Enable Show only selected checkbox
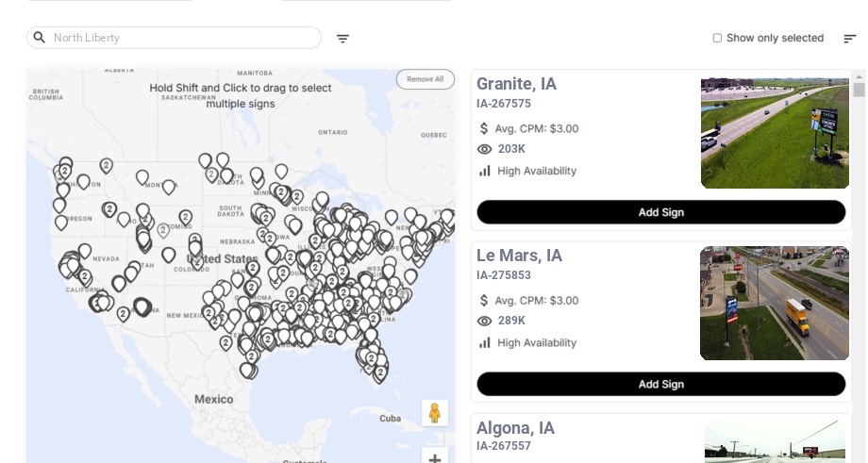Viewport: 868px width, 463px height. [717, 38]
